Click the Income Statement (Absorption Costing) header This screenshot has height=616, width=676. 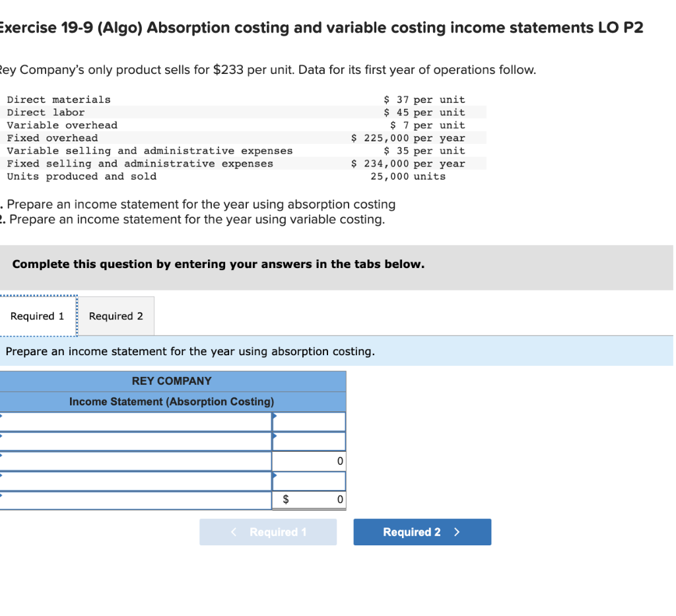173,401
